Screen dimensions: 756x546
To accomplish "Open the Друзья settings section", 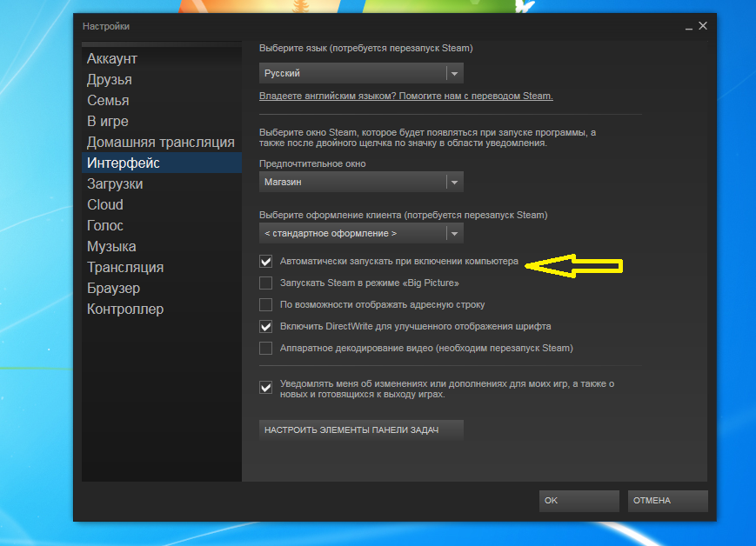I will (x=162, y=79).
